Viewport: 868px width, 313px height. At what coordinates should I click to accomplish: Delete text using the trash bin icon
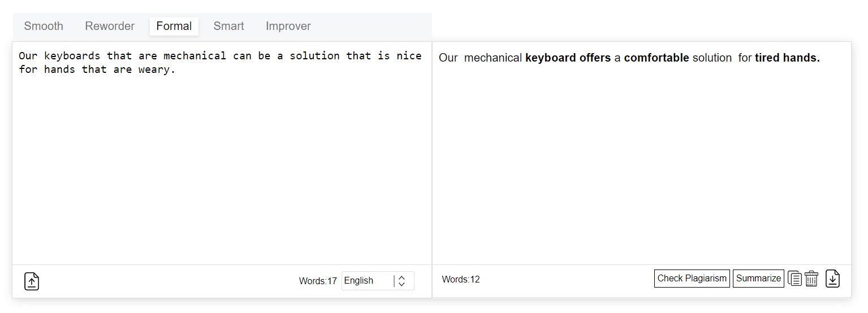click(x=811, y=279)
